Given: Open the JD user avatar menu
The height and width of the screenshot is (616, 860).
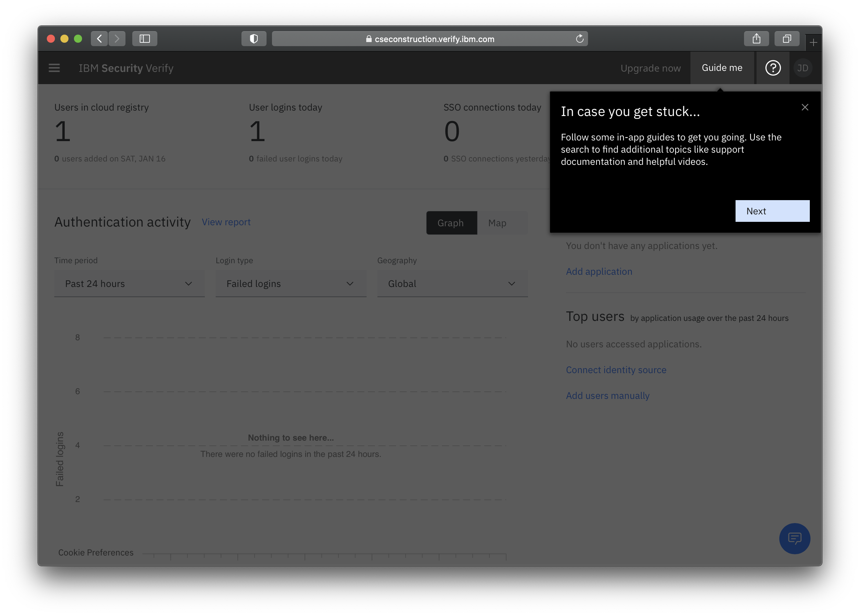Looking at the screenshot, I should coord(802,68).
